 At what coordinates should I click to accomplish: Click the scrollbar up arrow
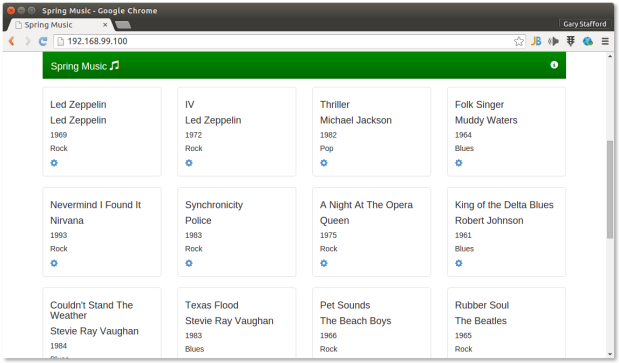click(x=610, y=56)
